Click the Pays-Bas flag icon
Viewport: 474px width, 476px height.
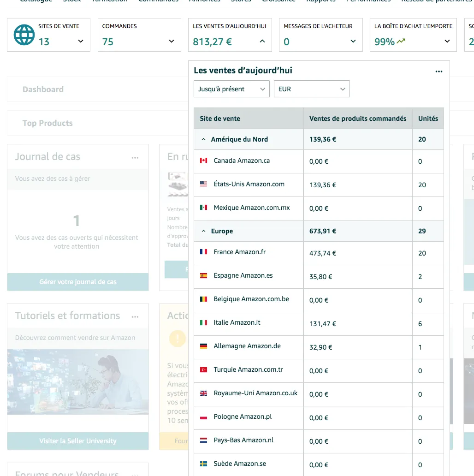coord(204,440)
